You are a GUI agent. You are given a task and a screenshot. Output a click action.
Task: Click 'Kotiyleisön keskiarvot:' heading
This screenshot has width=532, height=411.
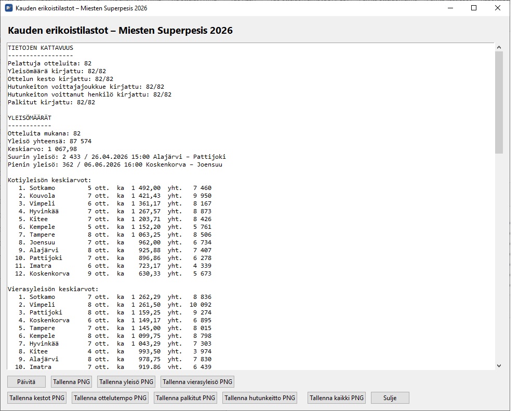[49, 180]
